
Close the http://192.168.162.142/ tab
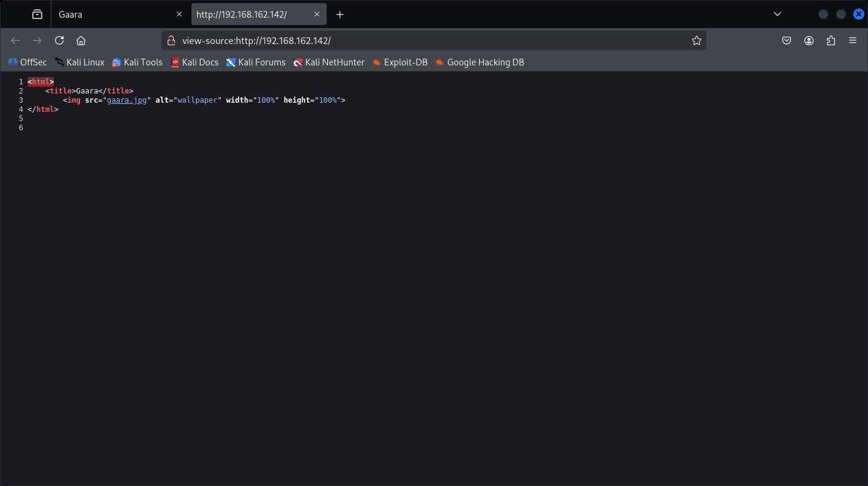[x=317, y=14]
